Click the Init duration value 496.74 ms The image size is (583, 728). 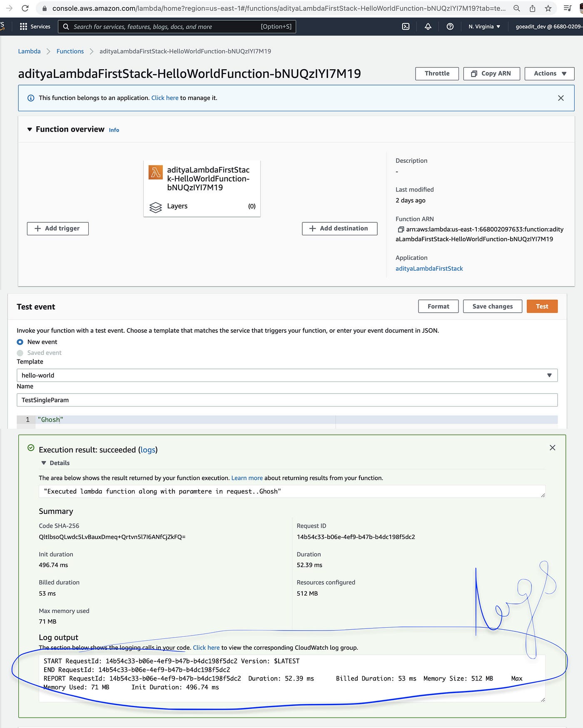(53, 565)
